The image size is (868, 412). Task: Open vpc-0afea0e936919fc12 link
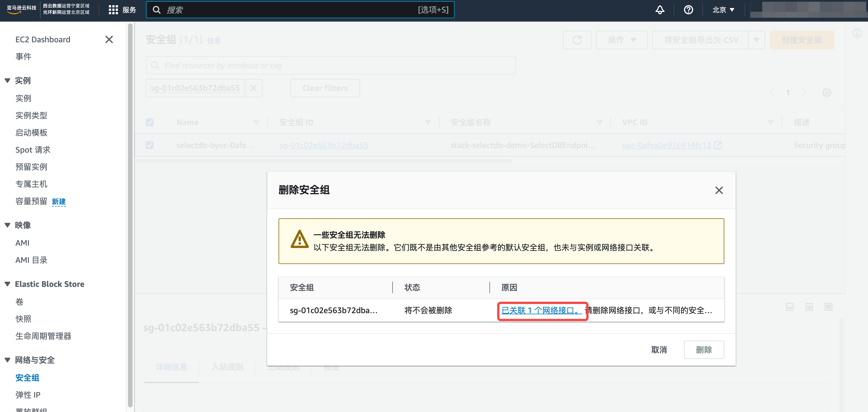667,145
